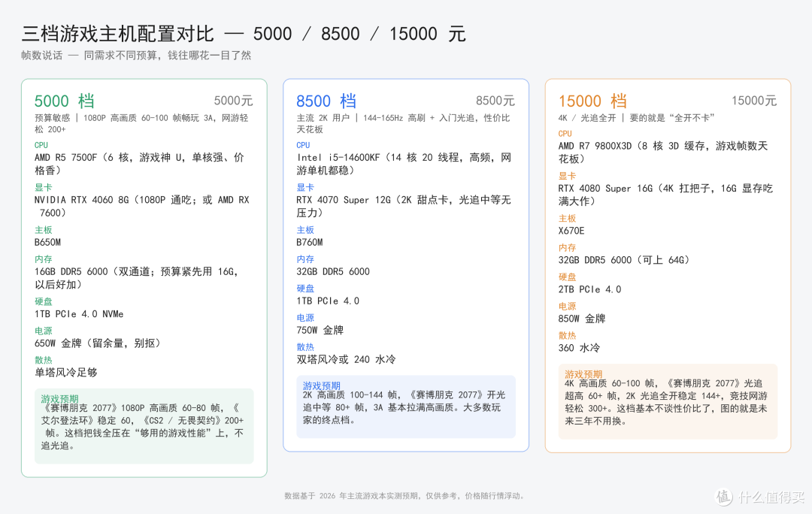Click the 15000元 price label
The width and height of the screenshot is (812, 514).
coord(754,101)
